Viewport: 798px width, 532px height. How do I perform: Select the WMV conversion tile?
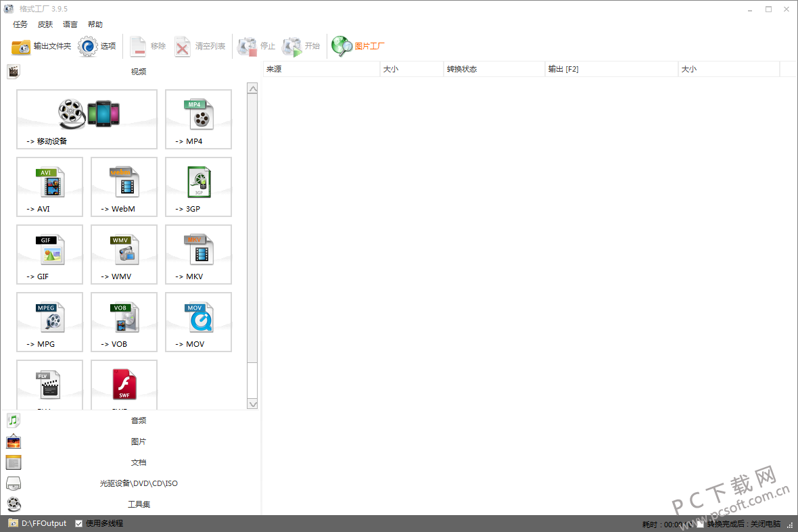coord(124,255)
